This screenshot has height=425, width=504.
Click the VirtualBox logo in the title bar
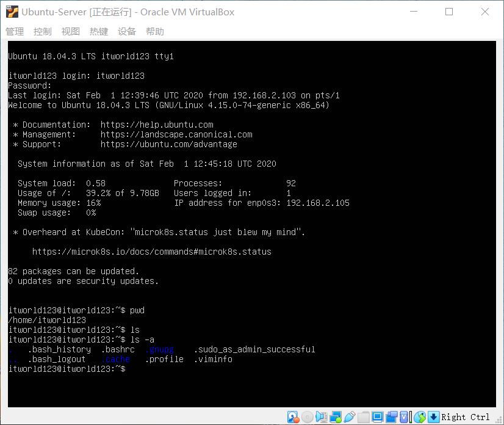pos(11,11)
